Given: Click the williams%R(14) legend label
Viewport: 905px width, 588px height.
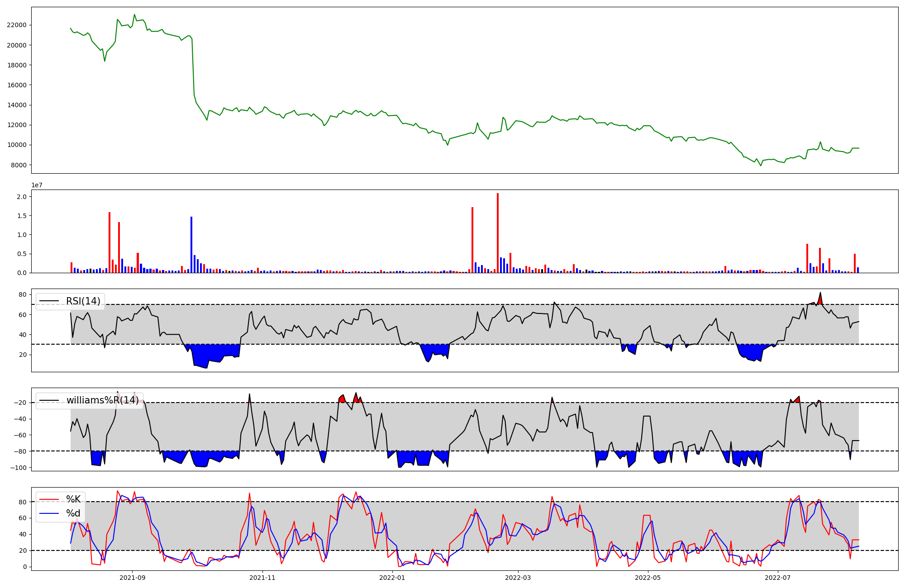Looking at the screenshot, I should click(103, 400).
